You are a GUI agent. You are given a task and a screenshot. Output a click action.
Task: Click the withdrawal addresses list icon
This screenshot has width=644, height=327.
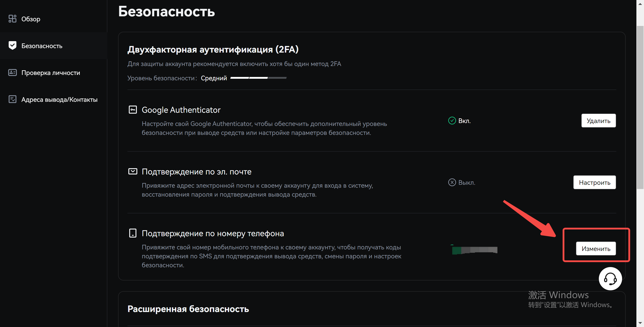tap(12, 99)
